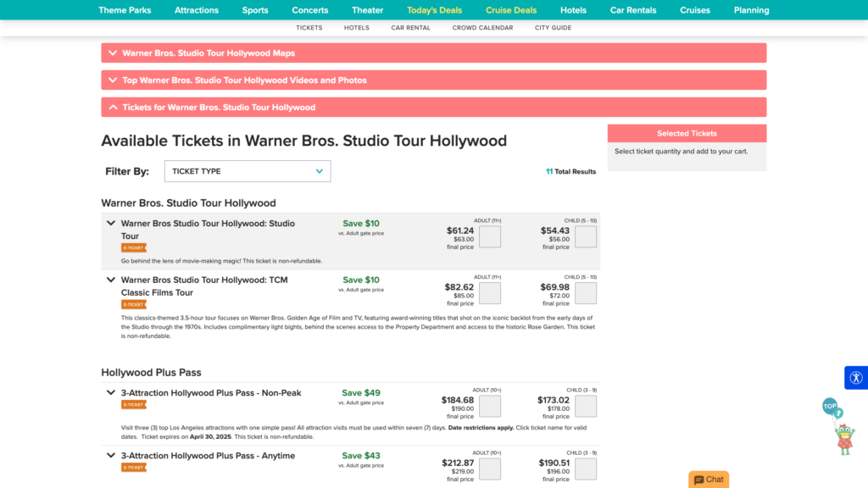868x488 pixels.
Task: Open the Chat widget
Action: point(709,480)
